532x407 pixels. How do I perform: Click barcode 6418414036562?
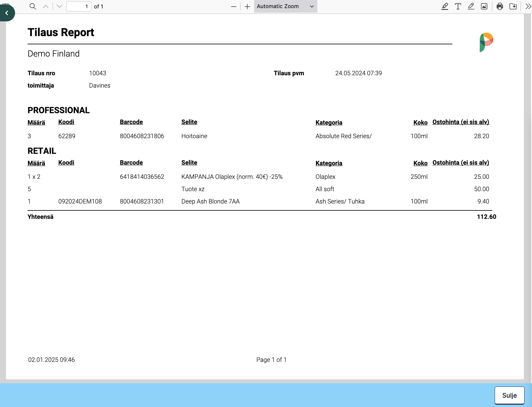[x=142, y=177]
